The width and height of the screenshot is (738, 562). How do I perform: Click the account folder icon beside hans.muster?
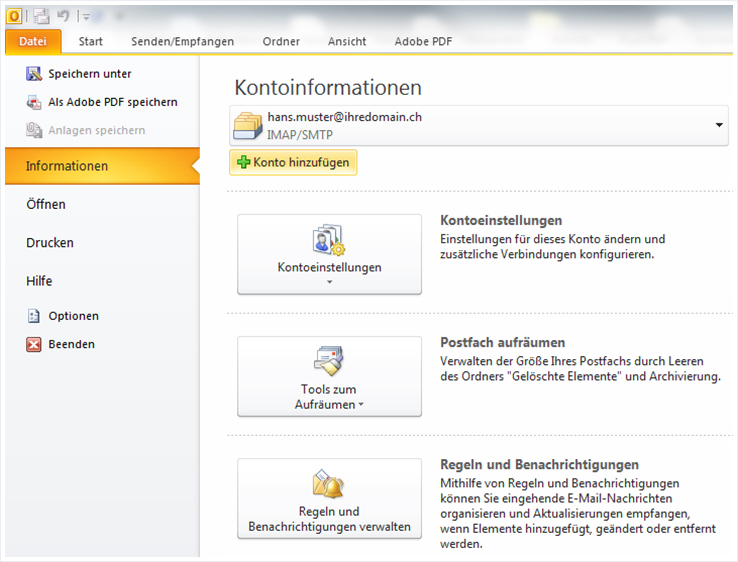pyautogui.click(x=248, y=126)
